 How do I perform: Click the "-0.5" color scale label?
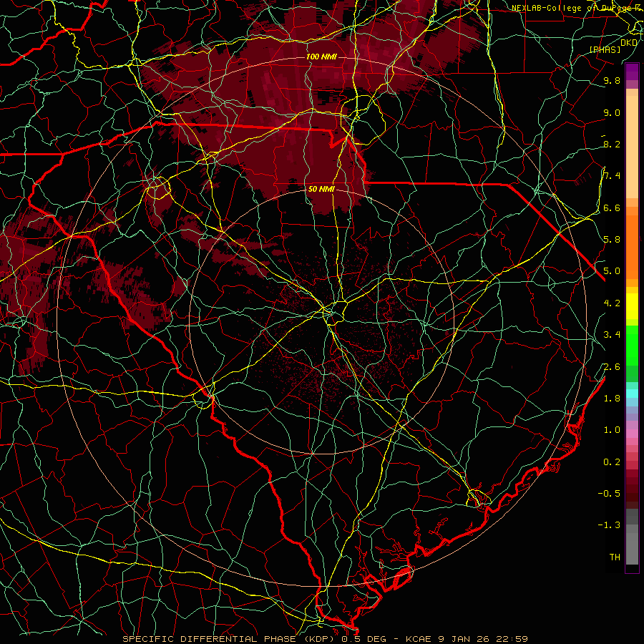(x=609, y=494)
